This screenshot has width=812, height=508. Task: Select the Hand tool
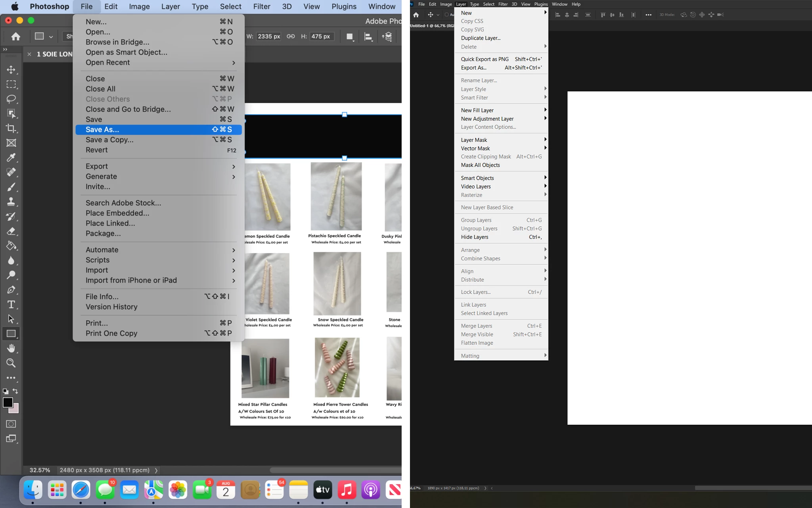pyautogui.click(x=11, y=348)
